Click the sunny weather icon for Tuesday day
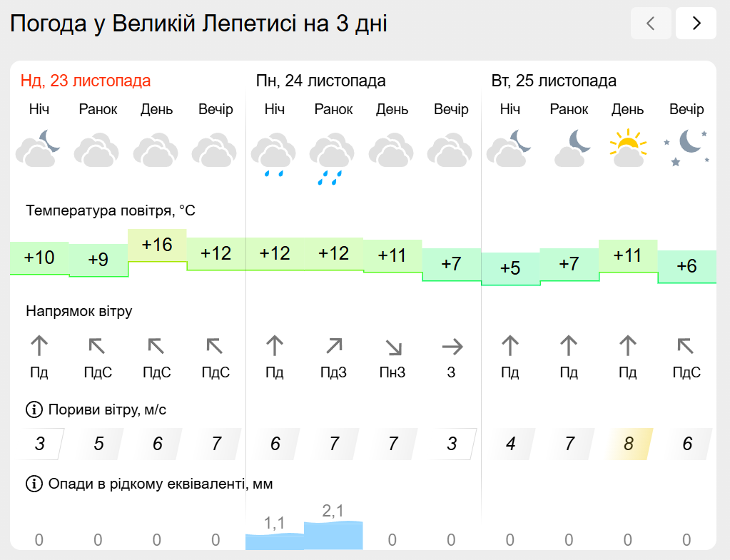The height and width of the screenshot is (560, 730). pyautogui.click(x=627, y=148)
